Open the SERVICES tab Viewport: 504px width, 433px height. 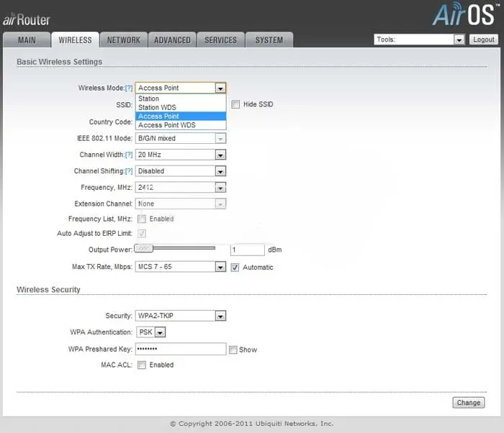[221, 40]
